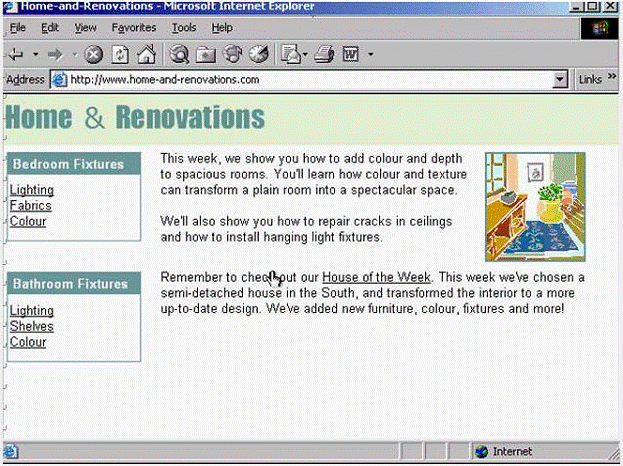Click the room illustration thumbnail
This screenshot has height=466, width=623.
pos(534,207)
